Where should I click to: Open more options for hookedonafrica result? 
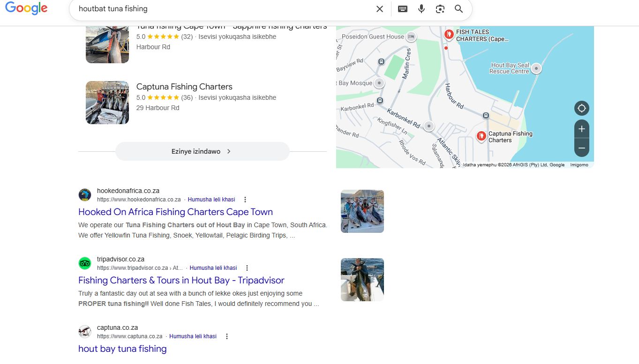coord(245,200)
